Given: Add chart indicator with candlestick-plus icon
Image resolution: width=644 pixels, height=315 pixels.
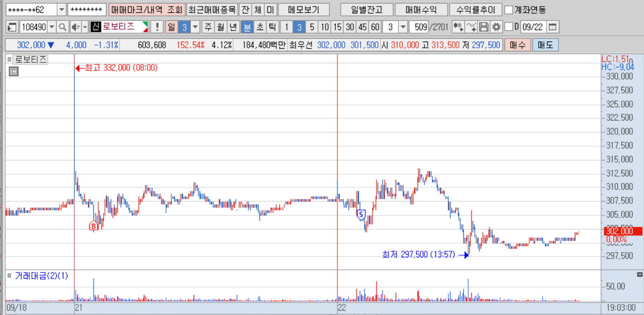Looking at the screenshot, I should click(459, 27).
